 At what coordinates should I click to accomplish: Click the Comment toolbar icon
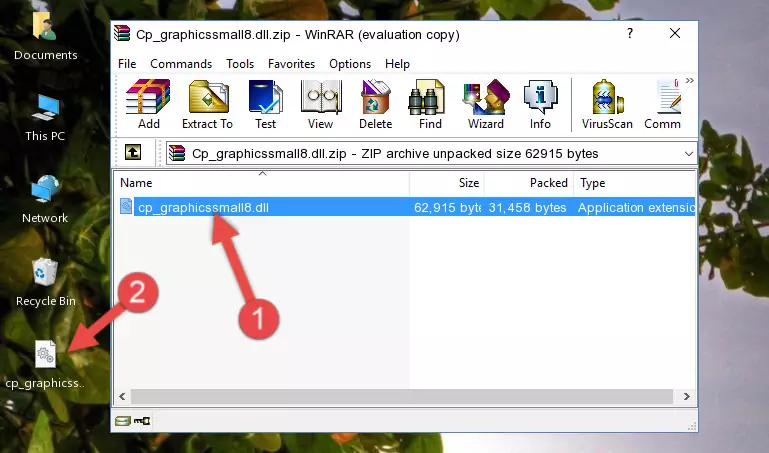click(x=663, y=104)
